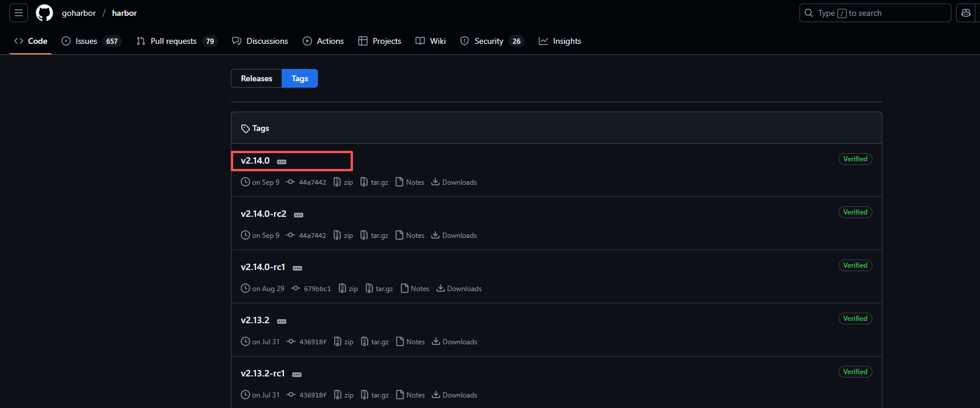980x408 pixels.
Task: Download the v2.14.0 tar.gz archive
Action: (375, 182)
